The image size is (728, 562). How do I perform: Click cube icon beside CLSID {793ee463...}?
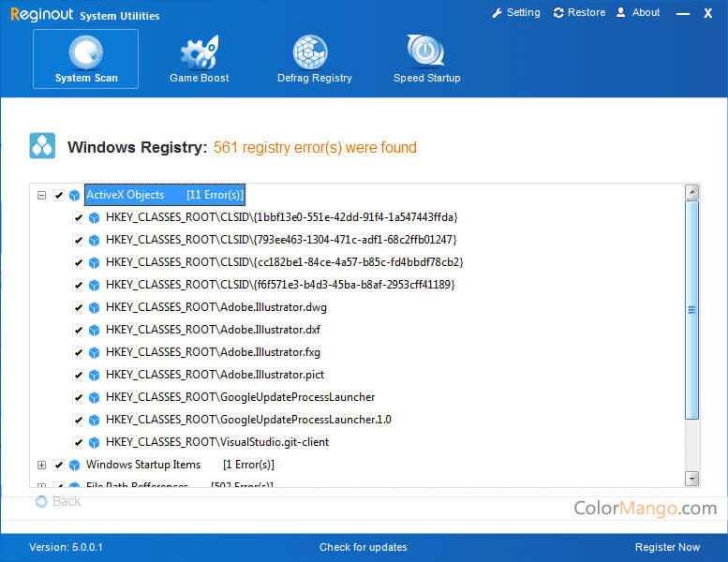coord(94,241)
